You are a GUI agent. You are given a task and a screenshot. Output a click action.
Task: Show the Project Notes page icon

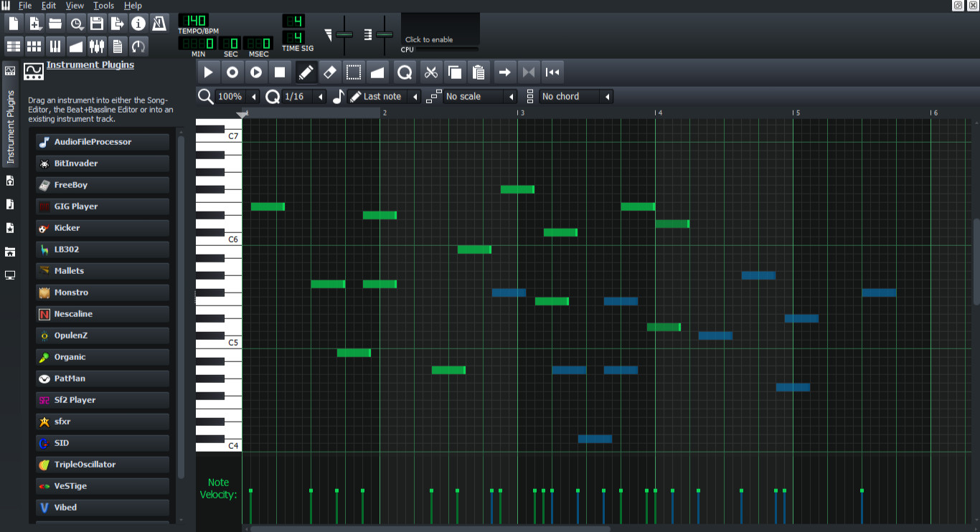118,47
